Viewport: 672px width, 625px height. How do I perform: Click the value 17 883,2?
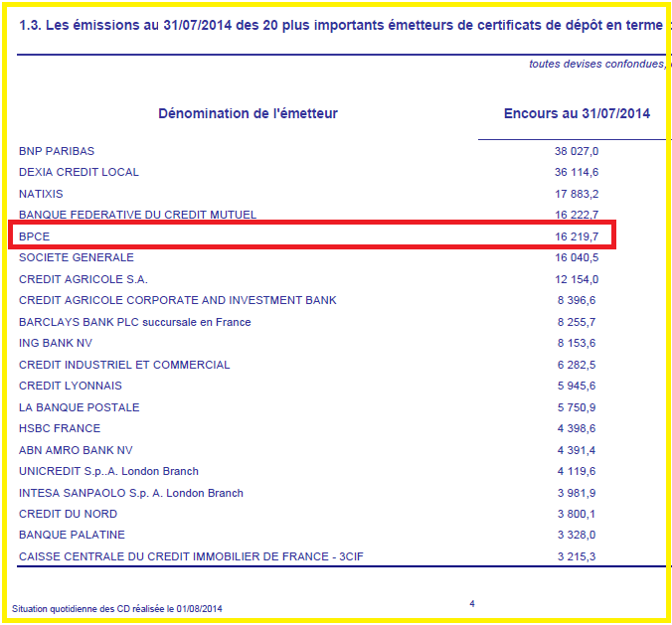577,194
